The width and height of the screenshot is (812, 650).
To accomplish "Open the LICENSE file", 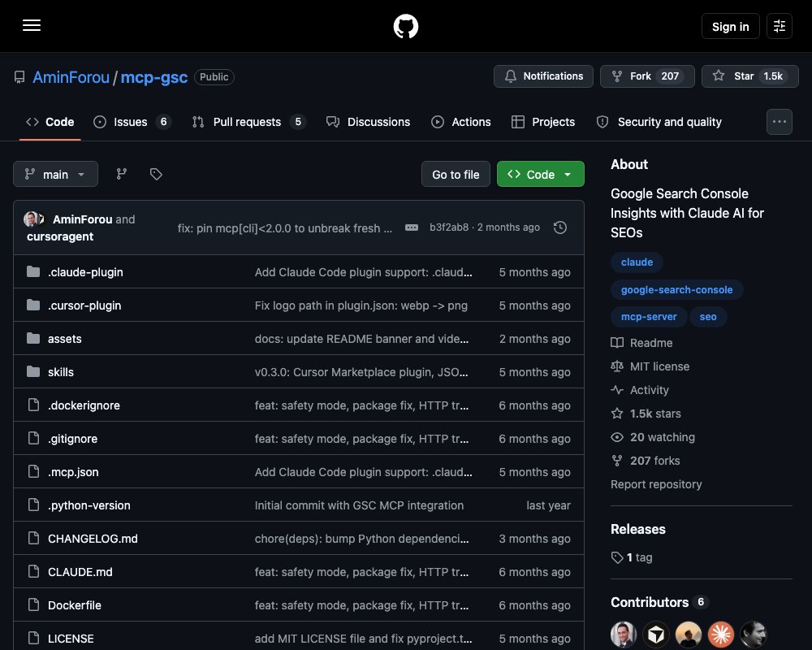I will coord(71,638).
